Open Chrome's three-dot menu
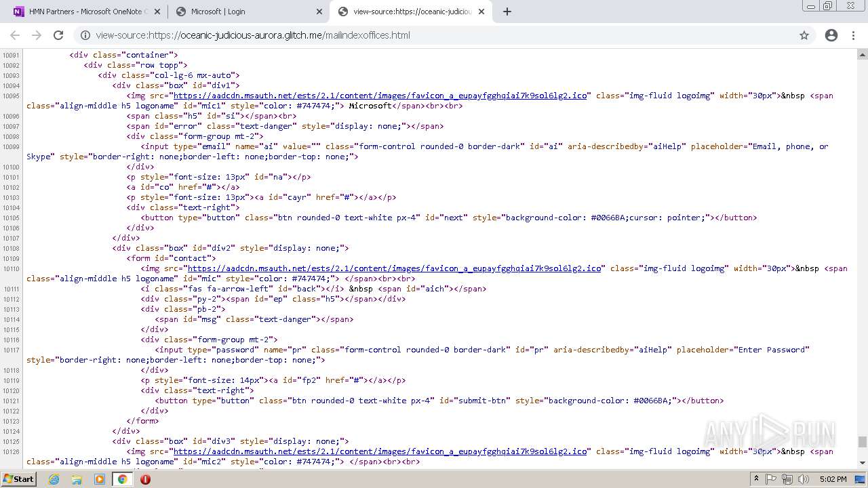Viewport: 868px width, 488px height. [853, 35]
